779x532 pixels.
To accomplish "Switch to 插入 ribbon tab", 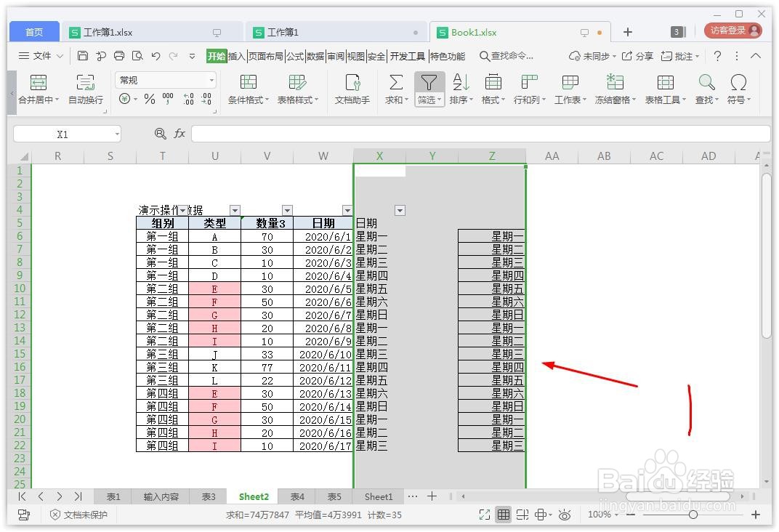I will tap(236, 56).
